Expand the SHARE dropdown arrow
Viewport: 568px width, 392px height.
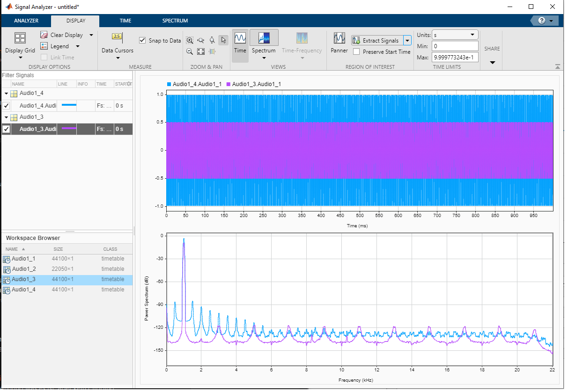(492, 63)
